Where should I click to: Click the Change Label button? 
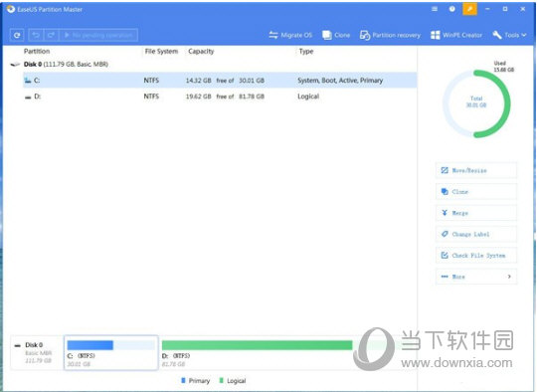(x=476, y=234)
